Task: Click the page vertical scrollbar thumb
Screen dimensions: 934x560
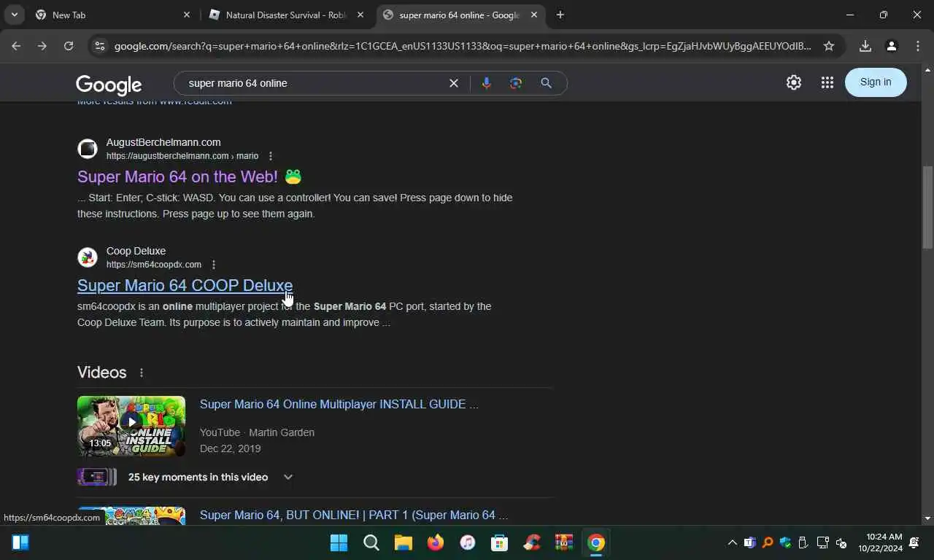Action: point(927,208)
